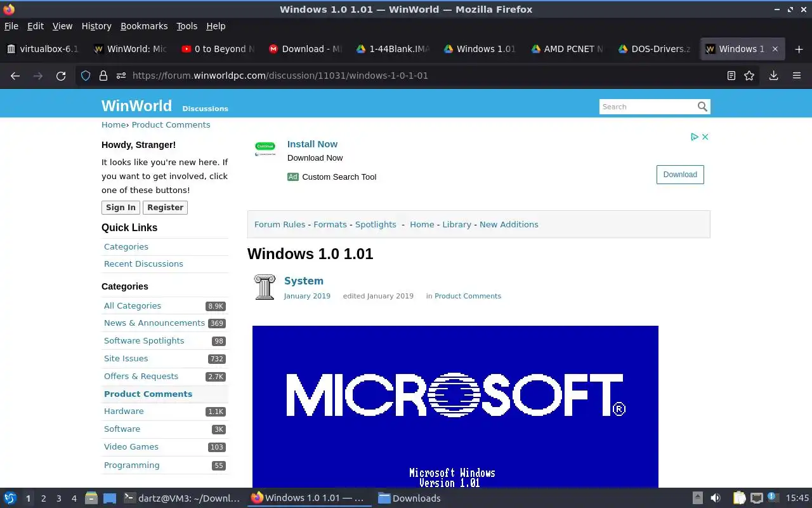Screen dimensions: 812x508
Task: Open the Firefox hamburger menu
Action: [x=797, y=76]
